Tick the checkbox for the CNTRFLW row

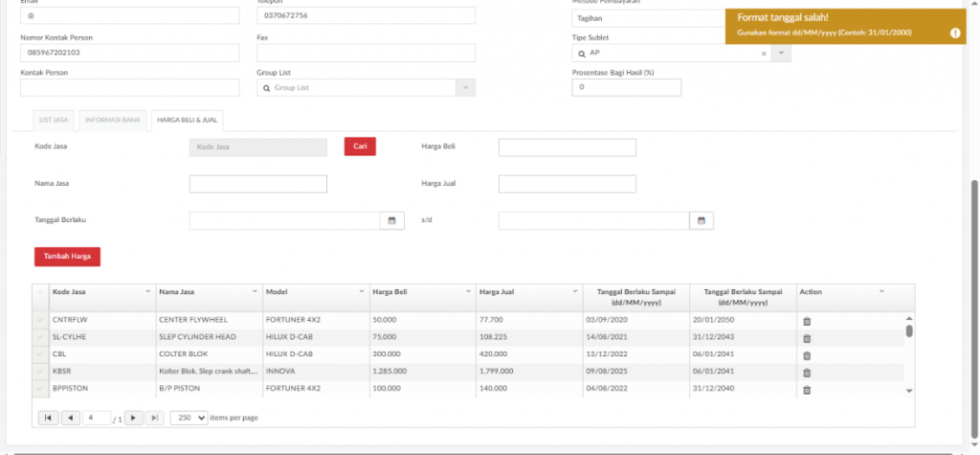tap(39, 320)
